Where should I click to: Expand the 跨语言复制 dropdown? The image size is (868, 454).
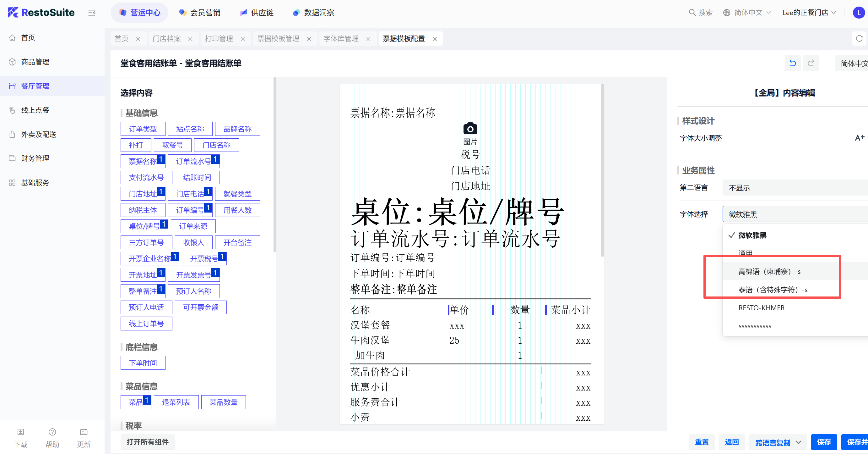799,442
